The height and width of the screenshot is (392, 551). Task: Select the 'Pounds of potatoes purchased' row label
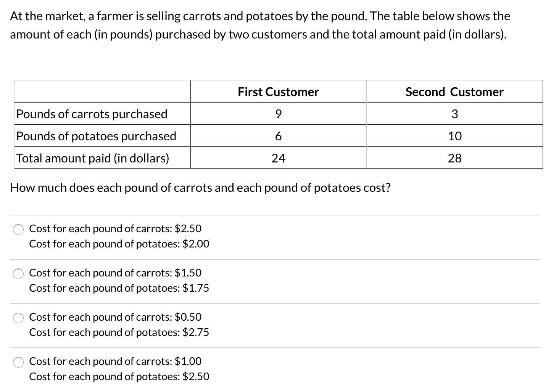102,136
